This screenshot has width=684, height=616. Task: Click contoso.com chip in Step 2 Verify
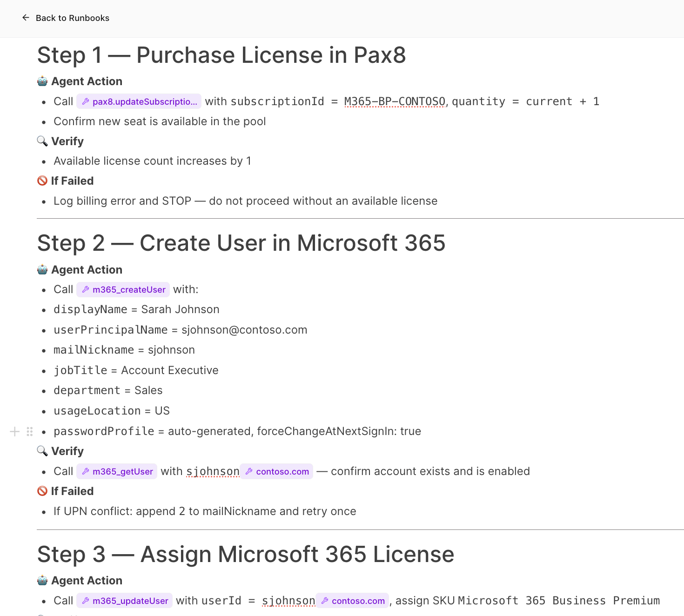pos(276,471)
